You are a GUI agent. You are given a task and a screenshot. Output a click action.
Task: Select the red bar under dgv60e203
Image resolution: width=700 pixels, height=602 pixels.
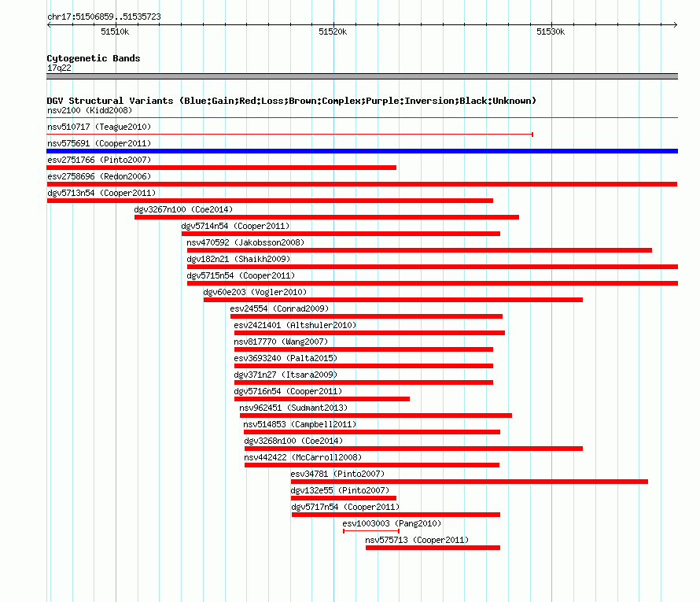tap(392, 300)
